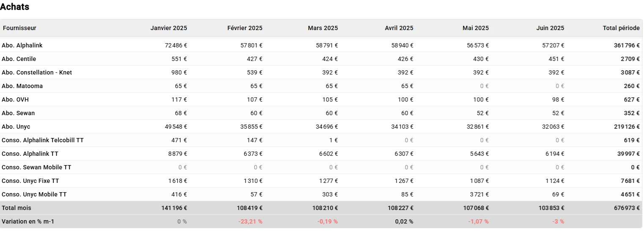
Task: Click the June variation -3 %
Action: pos(558,221)
